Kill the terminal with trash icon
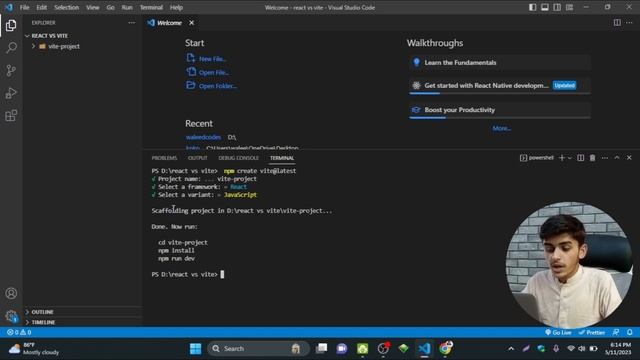Screen dimensions: 640x360 593,158
